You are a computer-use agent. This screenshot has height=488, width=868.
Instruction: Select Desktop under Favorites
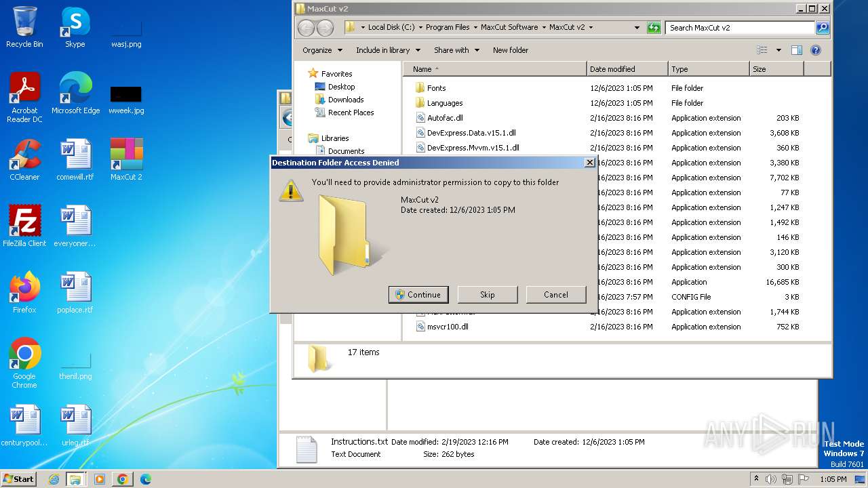point(341,87)
